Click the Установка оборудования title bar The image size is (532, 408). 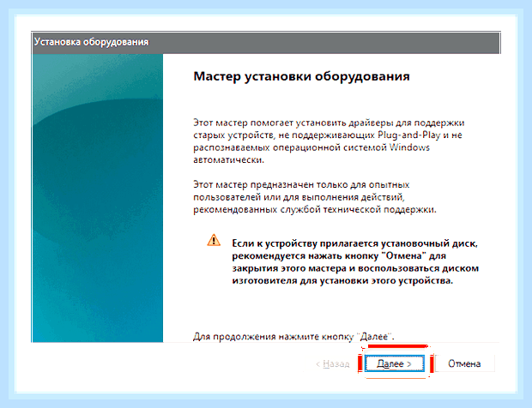click(266, 42)
